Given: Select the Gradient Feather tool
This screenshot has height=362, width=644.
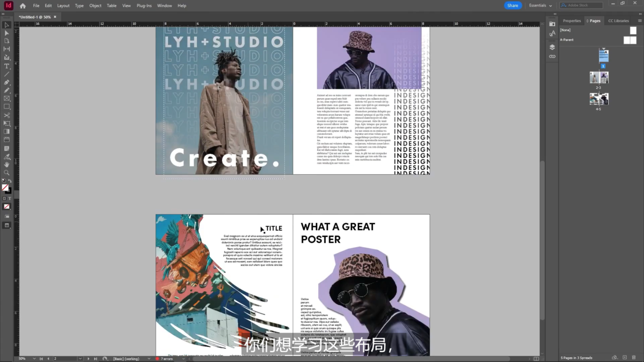Looking at the screenshot, I should (6, 139).
